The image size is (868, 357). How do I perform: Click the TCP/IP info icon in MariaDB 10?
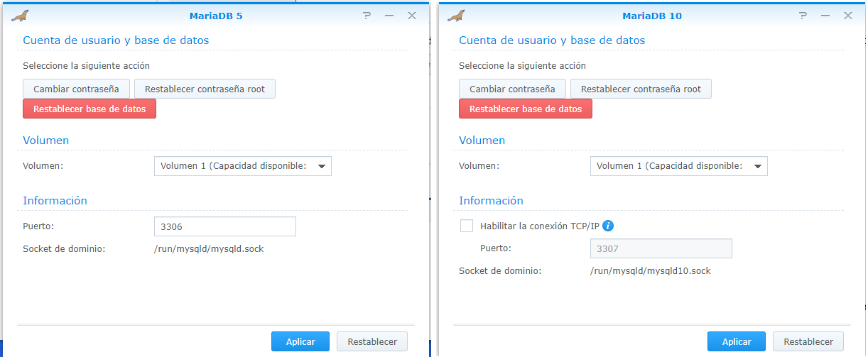608,226
